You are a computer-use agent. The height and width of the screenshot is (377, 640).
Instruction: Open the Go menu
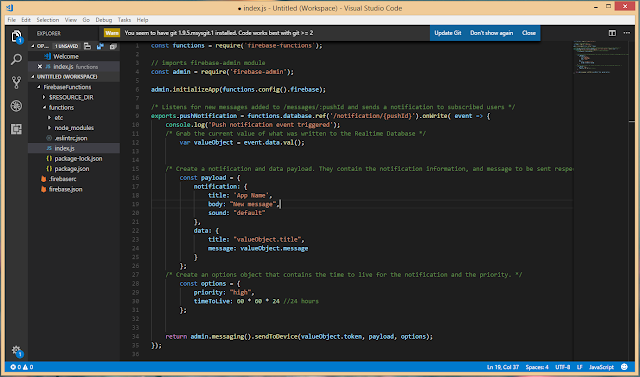pyautogui.click(x=86, y=20)
